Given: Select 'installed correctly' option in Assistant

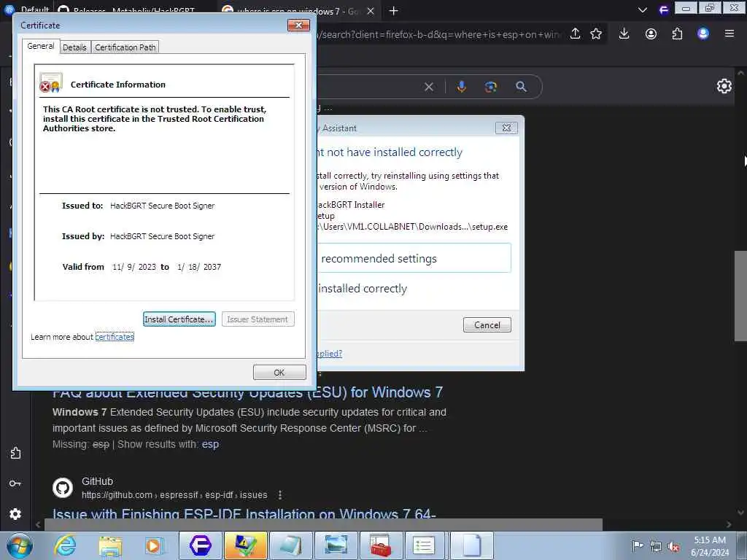Looking at the screenshot, I should click(363, 289).
